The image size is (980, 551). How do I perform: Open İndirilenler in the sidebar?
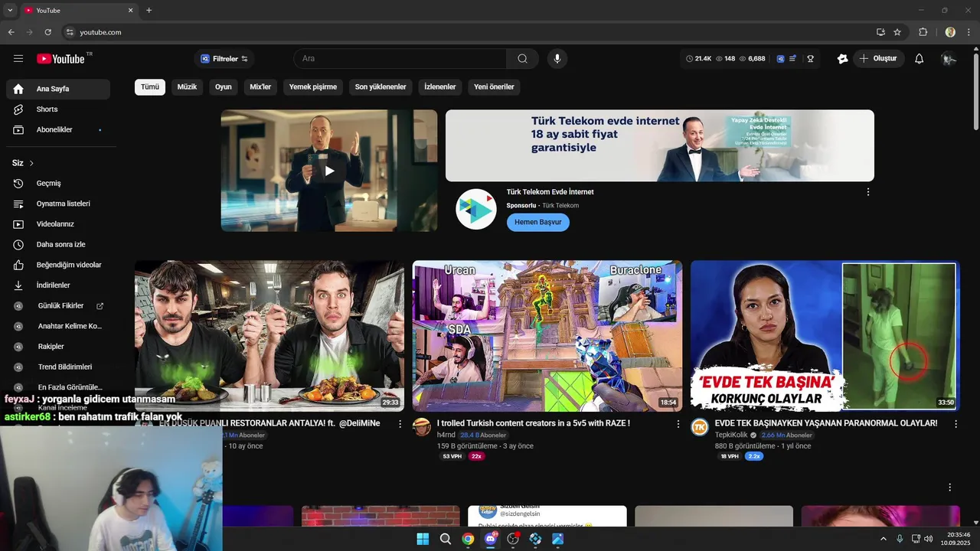[58, 285]
